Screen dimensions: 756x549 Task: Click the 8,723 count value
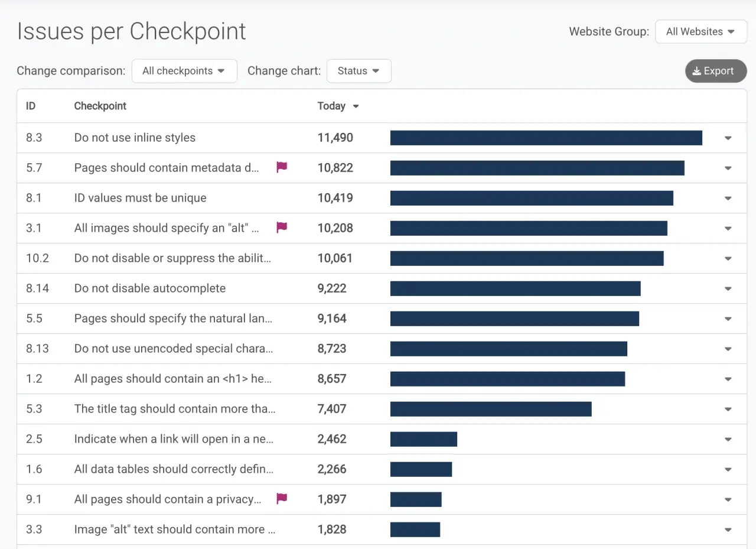332,349
